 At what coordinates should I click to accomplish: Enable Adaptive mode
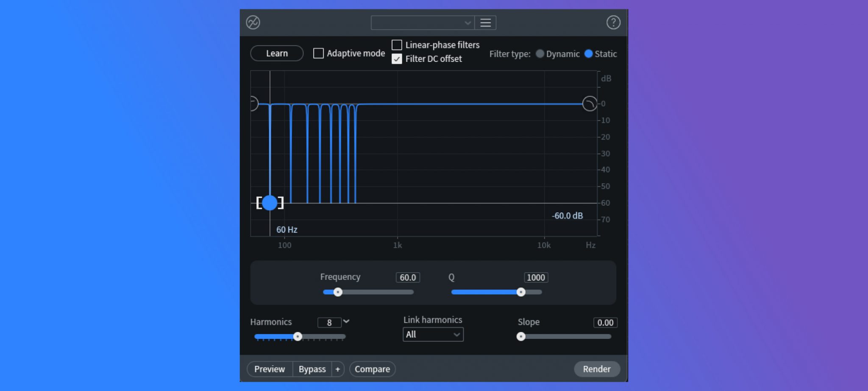(x=318, y=53)
